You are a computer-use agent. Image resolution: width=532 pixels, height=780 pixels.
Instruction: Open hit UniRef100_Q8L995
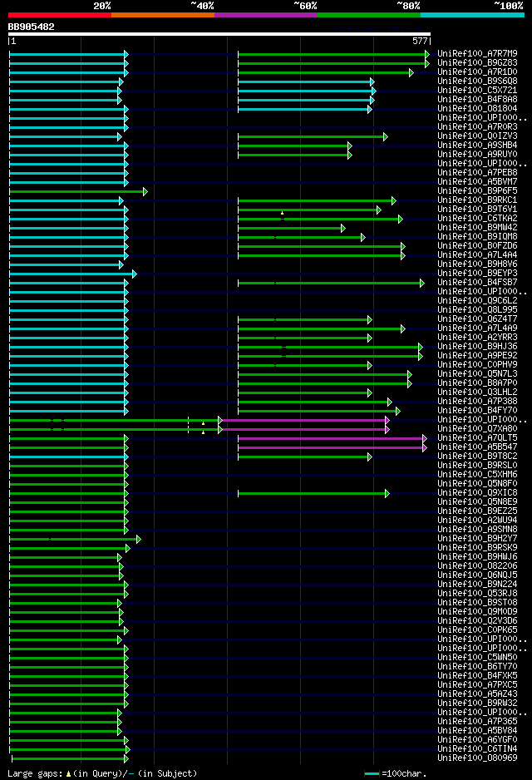(x=477, y=310)
